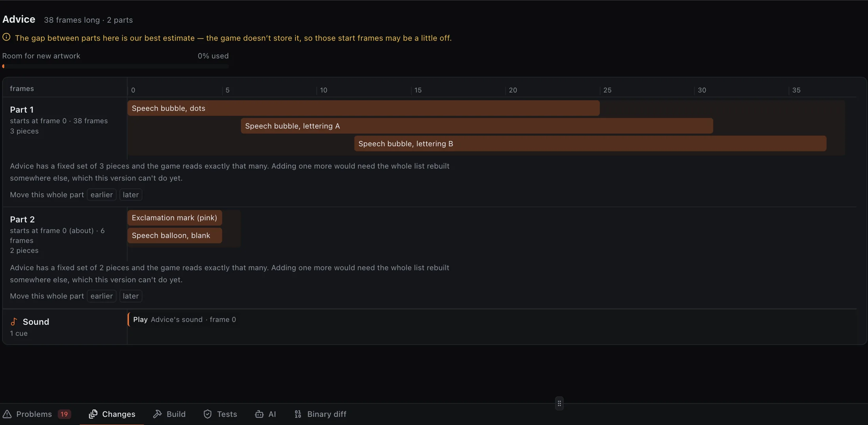Click the Tests shield icon

click(208, 414)
